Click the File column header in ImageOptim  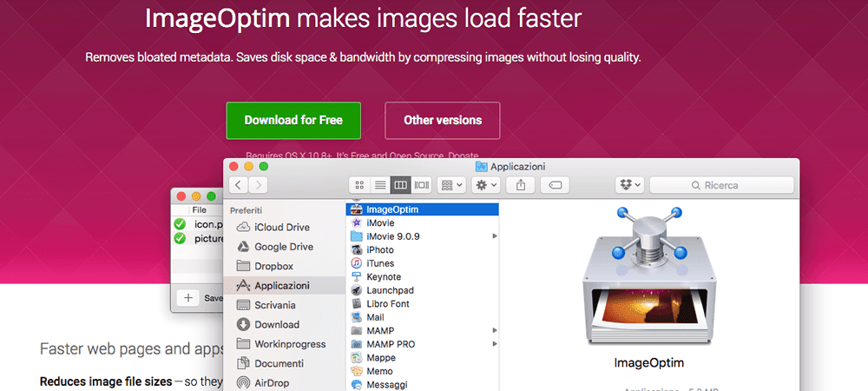(x=200, y=210)
